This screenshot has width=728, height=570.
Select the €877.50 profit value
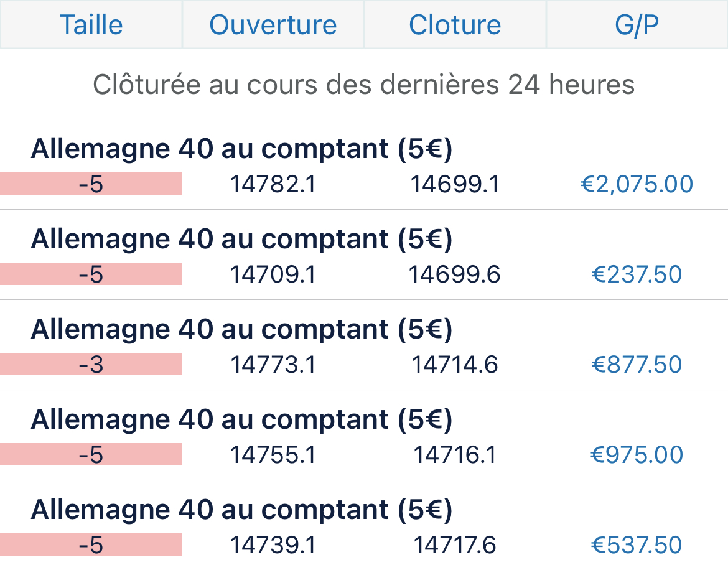click(637, 365)
